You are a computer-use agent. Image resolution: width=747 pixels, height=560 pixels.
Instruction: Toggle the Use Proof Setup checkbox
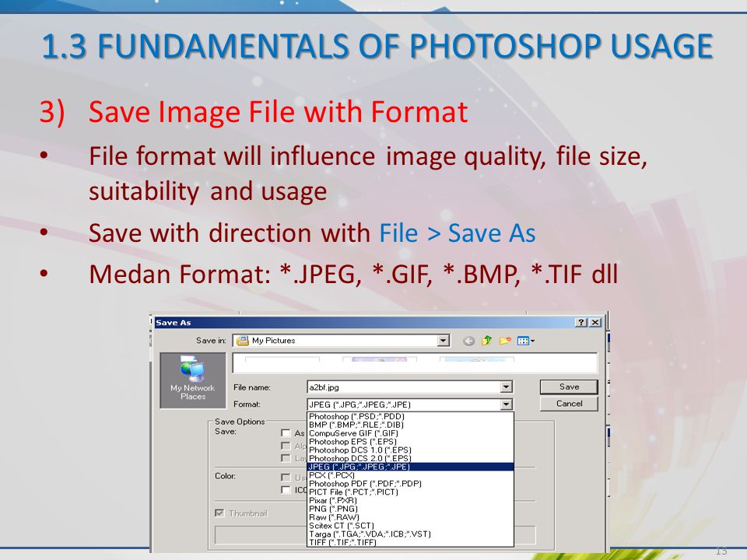[286, 477]
